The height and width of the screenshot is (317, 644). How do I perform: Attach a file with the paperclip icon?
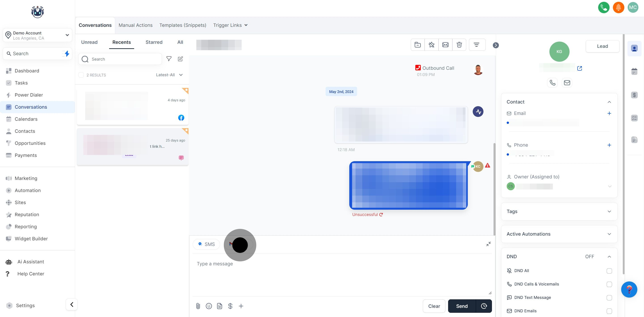point(198,306)
